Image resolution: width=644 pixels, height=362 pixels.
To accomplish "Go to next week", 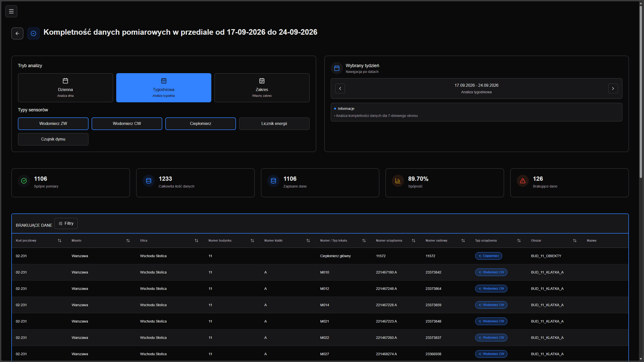I will (x=613, y=88).
